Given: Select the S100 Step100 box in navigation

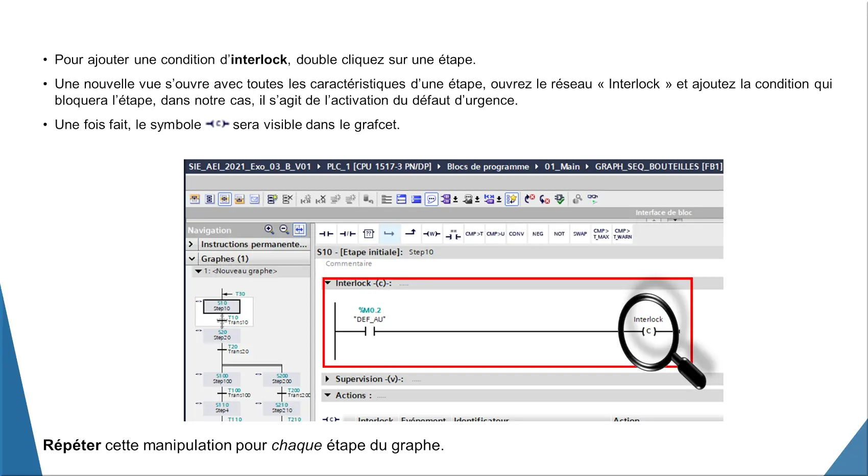Looking at the screenshot, I should click(x=222, y=378).
